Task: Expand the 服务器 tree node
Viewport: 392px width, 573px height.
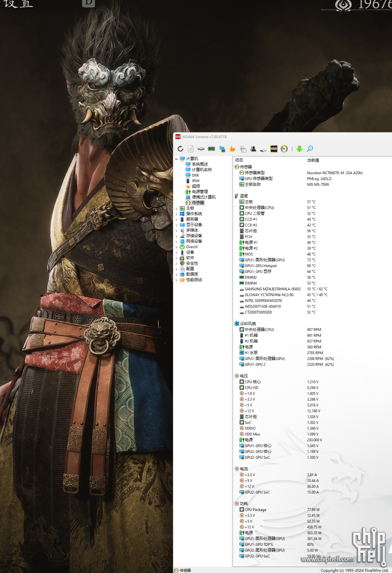Action: point(176,219)
